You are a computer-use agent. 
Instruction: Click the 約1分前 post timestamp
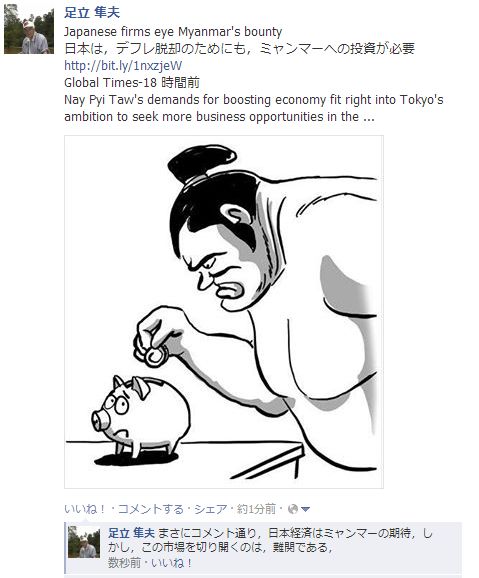tap(257, 509)
